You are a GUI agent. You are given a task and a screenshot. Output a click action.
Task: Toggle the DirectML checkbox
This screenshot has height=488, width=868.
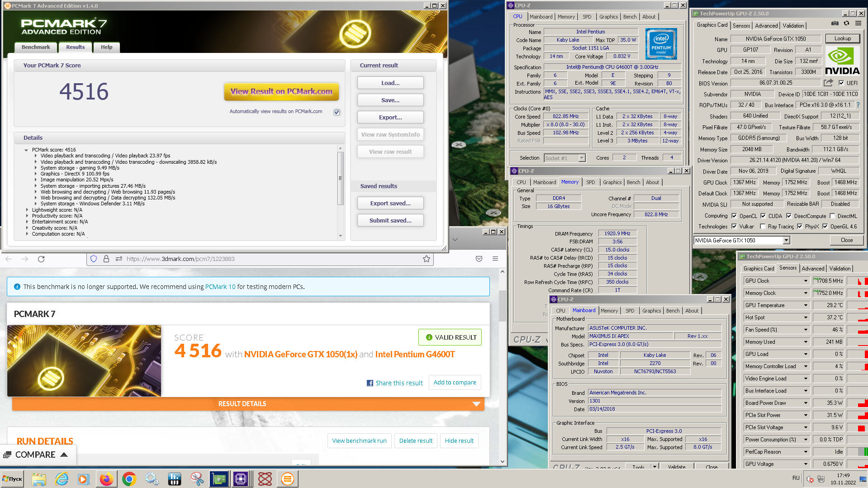click(x=832, y=216)
